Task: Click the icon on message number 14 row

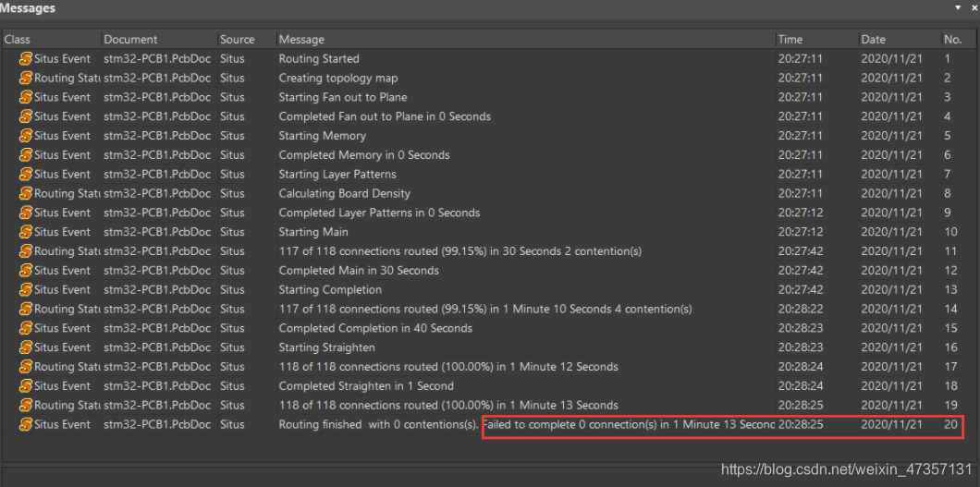Action: click(x=26, y=309)
